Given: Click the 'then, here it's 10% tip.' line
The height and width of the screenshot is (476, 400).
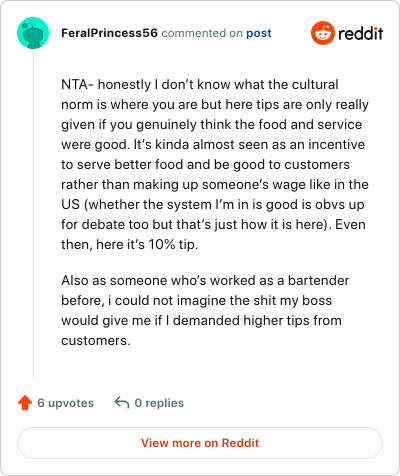Looking at the screenshot, I should point(130,244).
